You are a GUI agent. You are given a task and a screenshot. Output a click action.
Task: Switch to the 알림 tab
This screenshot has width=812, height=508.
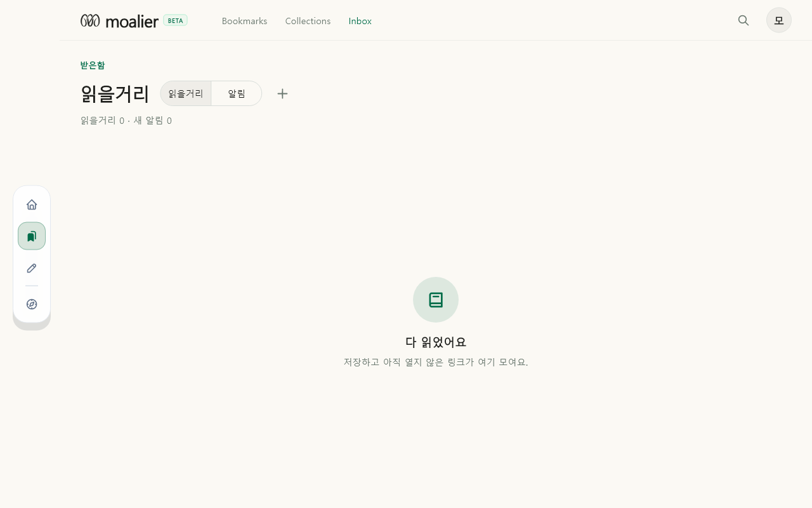[237, 93]
